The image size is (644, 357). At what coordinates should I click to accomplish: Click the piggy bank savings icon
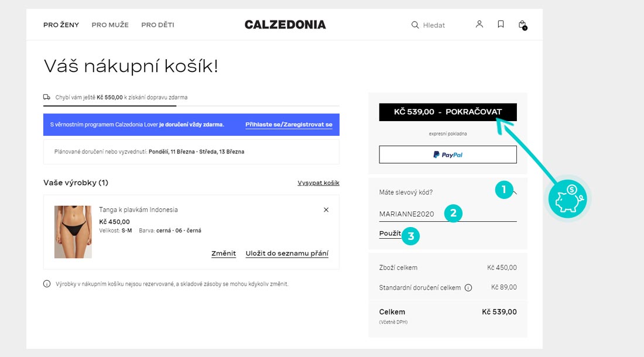click(567, 199)
